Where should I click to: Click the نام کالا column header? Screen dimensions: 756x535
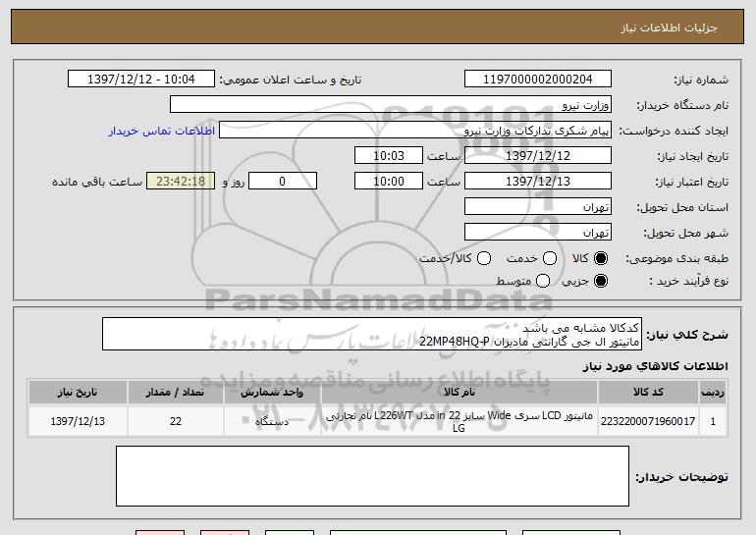coord(459,392)
